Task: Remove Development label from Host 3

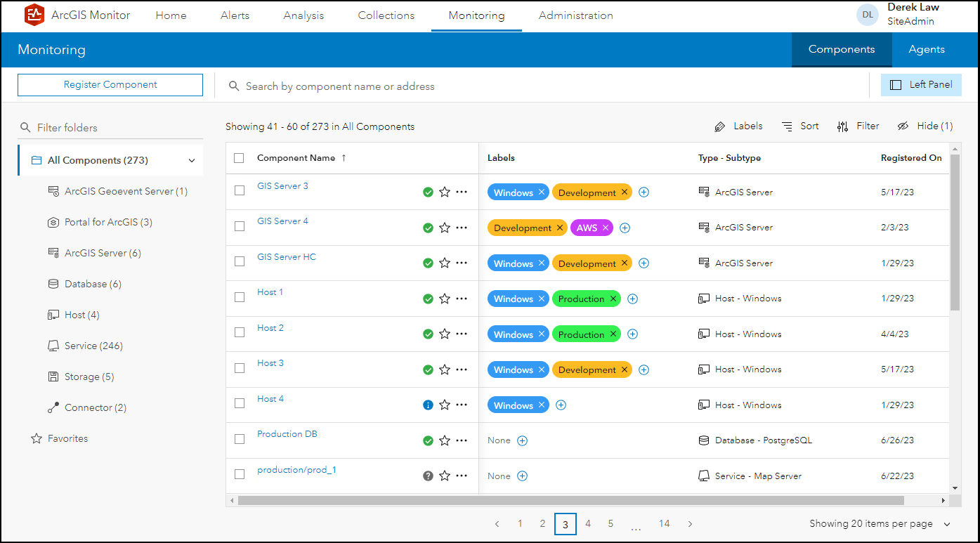Action: (625, 369)
